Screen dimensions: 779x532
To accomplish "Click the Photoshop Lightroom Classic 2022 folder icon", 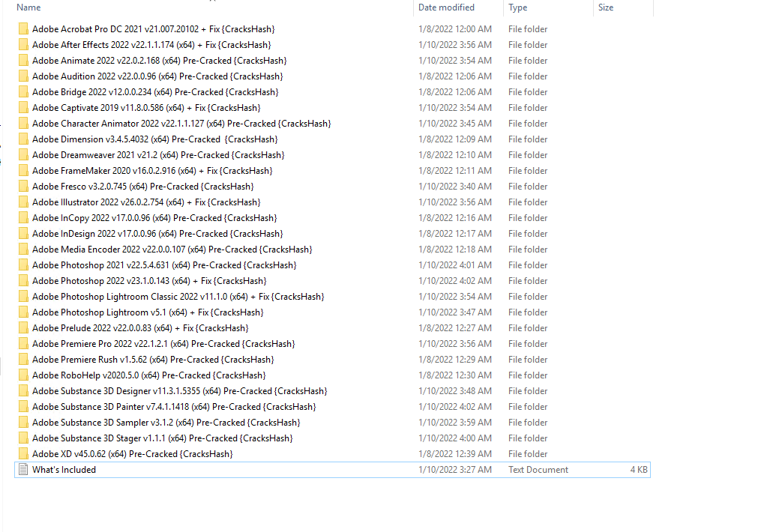I will click(23, 297).
